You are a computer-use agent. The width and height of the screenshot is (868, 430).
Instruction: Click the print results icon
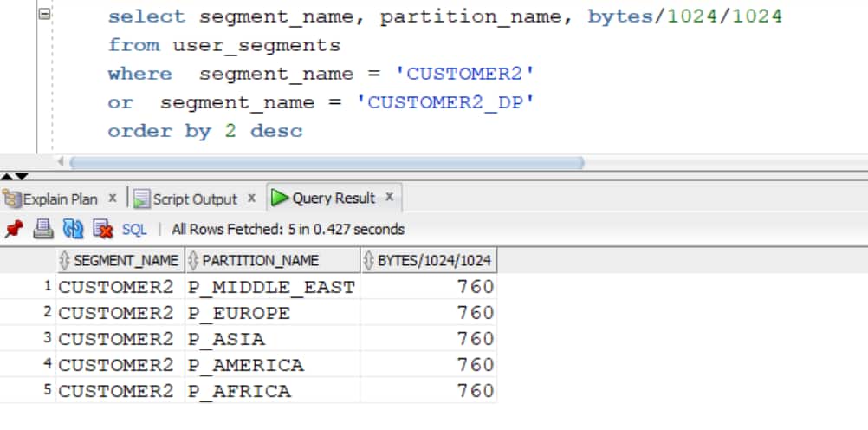tap(43, 229)
